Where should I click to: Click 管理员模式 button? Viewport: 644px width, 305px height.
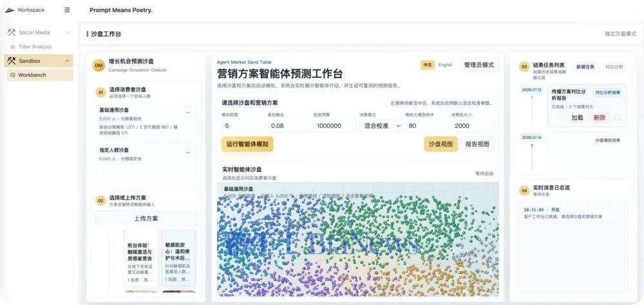click(x=479, y=65)
